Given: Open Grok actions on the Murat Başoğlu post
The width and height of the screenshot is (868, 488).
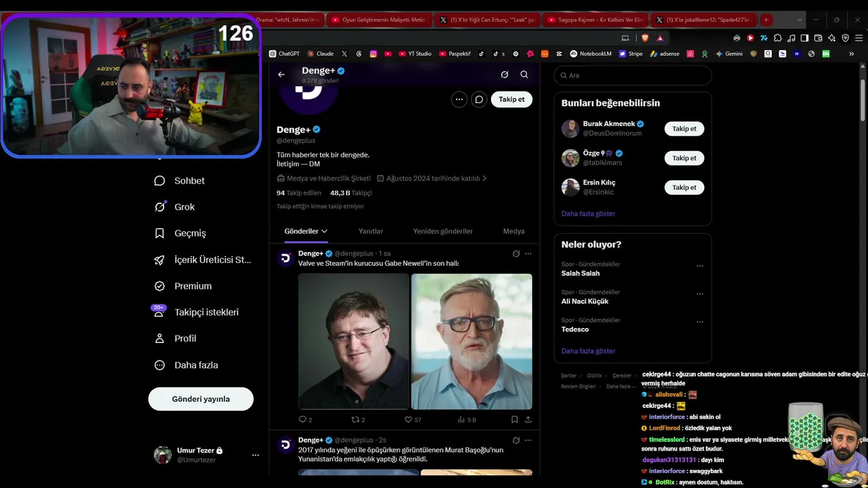Looking at the screenshot, I should 516,440.
